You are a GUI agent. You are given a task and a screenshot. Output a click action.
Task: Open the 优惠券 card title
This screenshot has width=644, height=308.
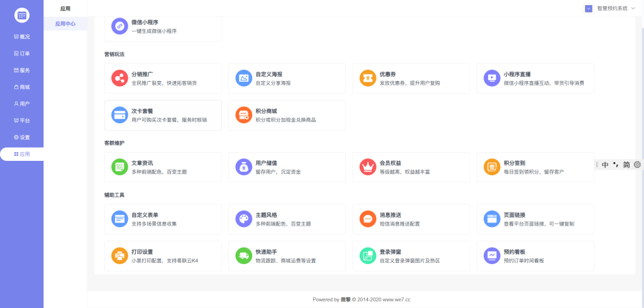pyautogui.click(x=387, y=74)
